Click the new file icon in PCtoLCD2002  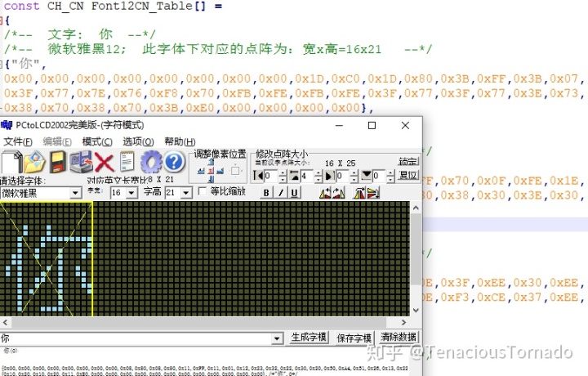coord(11,162)
